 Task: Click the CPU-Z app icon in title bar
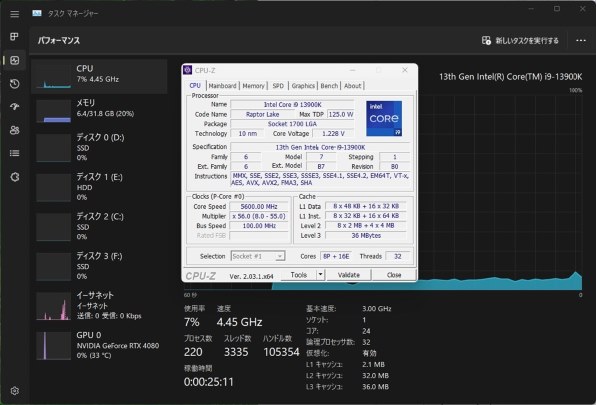coord(187,70)
